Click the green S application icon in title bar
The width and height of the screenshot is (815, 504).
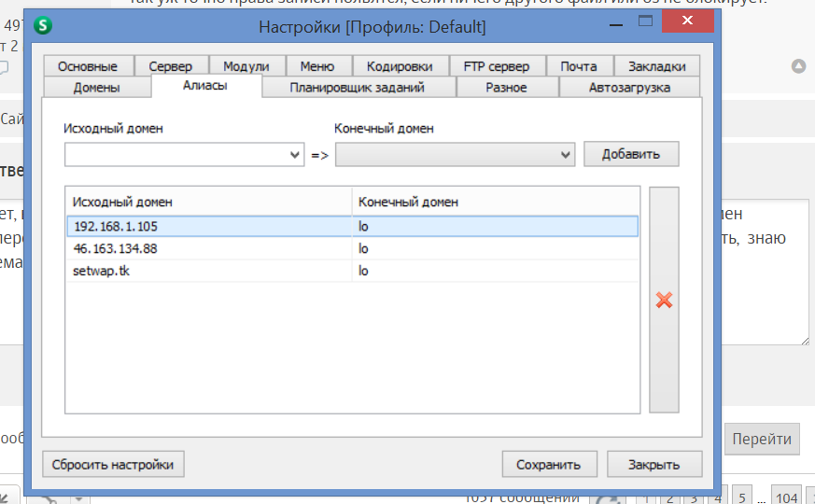click(42, 26)
